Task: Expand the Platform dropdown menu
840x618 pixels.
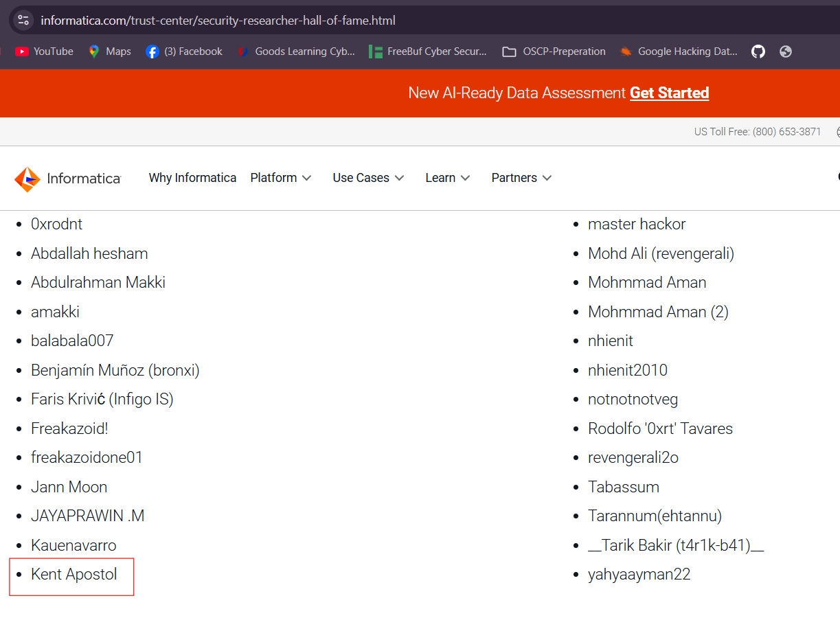Action: (280, 178)
